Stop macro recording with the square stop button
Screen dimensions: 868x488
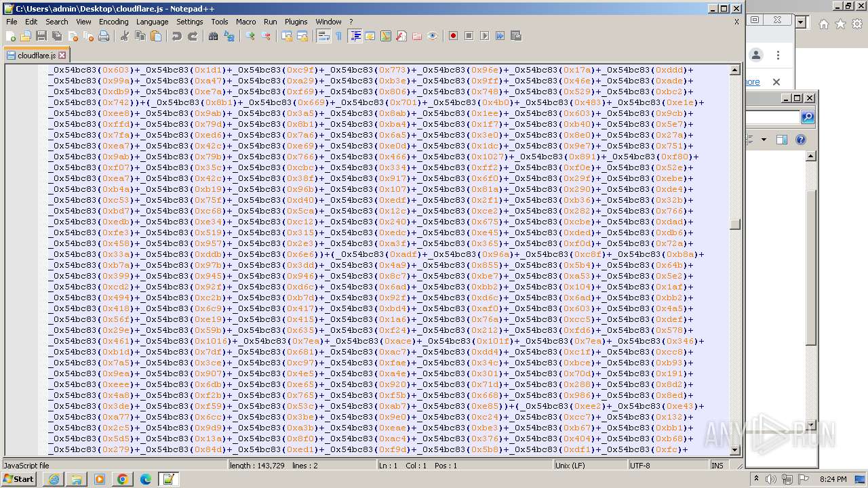pos(469,36)
